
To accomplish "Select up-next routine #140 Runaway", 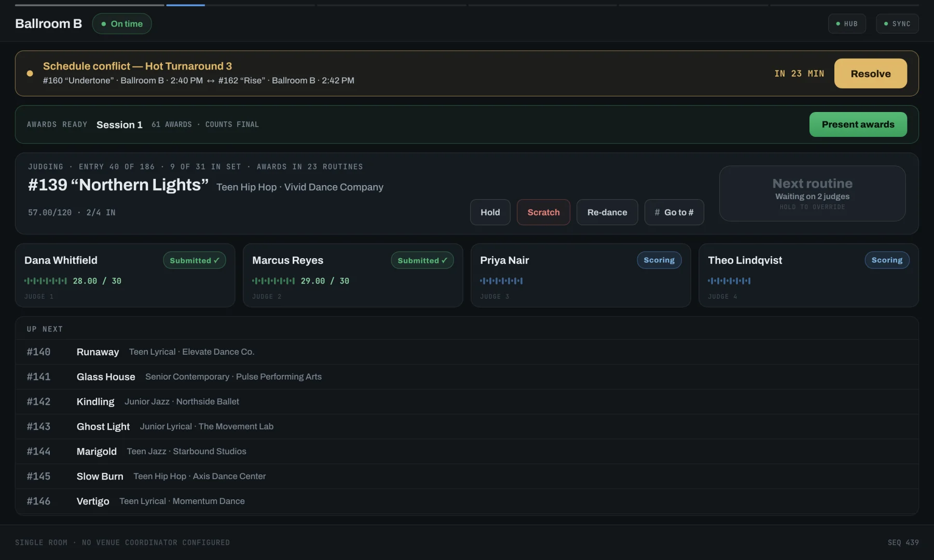I will pyautogui.click(x=467, y=352).
